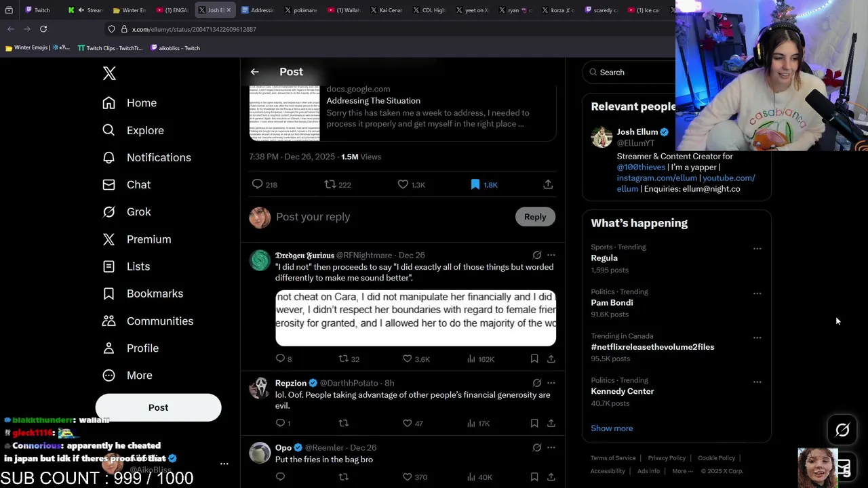Share the main post

pos(548,184)
